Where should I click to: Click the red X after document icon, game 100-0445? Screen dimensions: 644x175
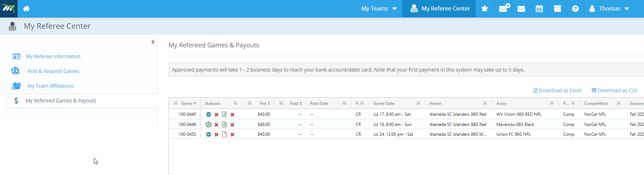click(x=232, y=115)
